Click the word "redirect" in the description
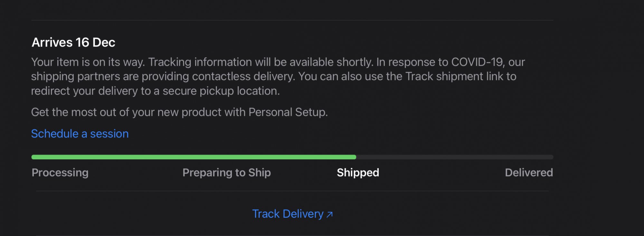Viewport: 644px width, 236px height. (51, 91)
